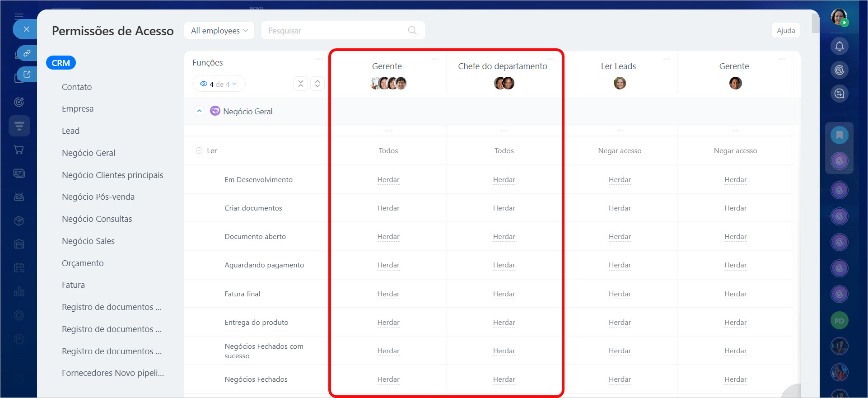This screenshot has width=868, height=398.
Task: Click the search magnifier icon
Action: point(412,30)
